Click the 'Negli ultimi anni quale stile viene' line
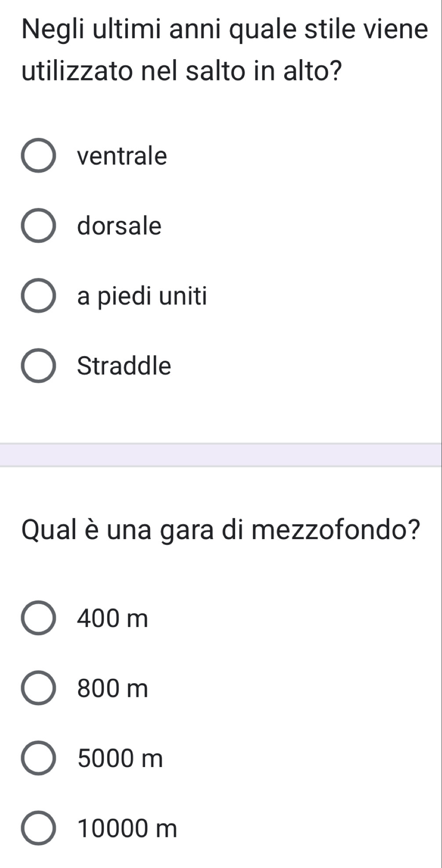Screen dimensions: 442x868 pos(225,30)
